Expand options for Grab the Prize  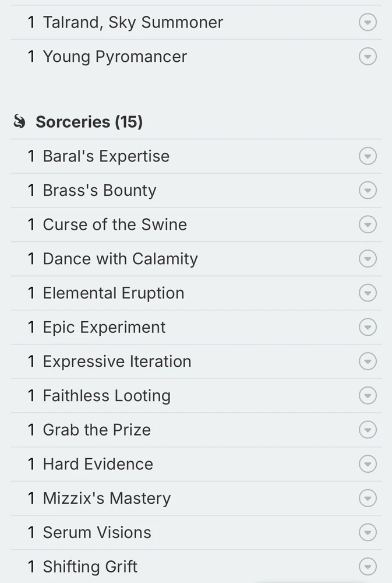click(368, 430)
